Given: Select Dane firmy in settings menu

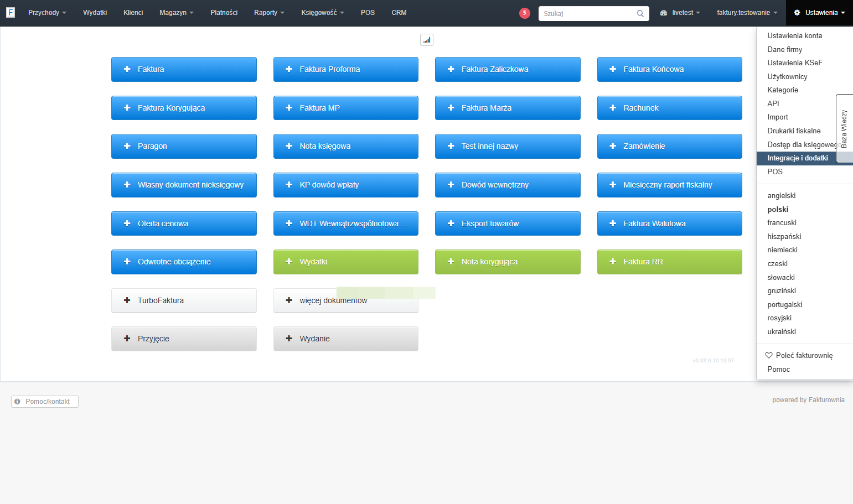Looking at the screenshot, I should pos(785,49).
